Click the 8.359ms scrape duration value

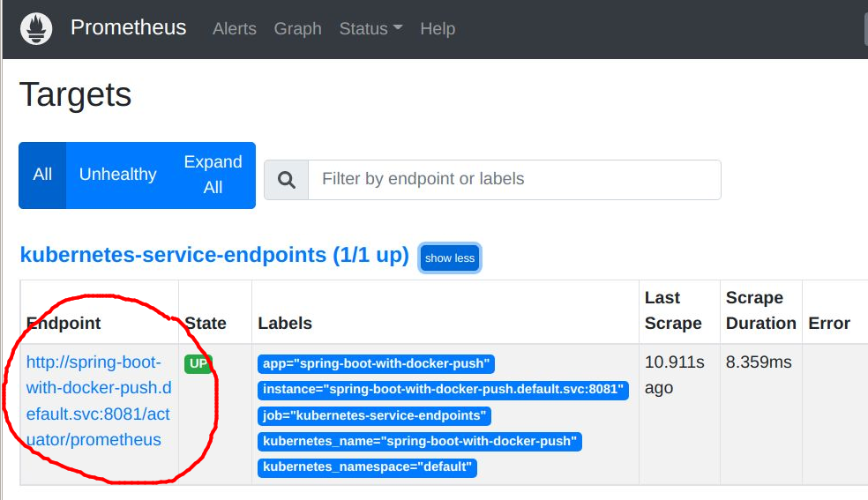759,362
